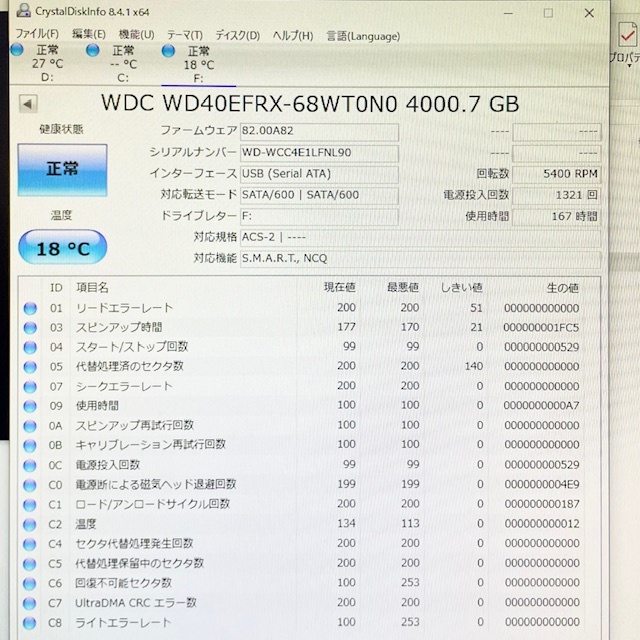
Task: Open the ファイル(F) menu
Action: tap(37, 34)
